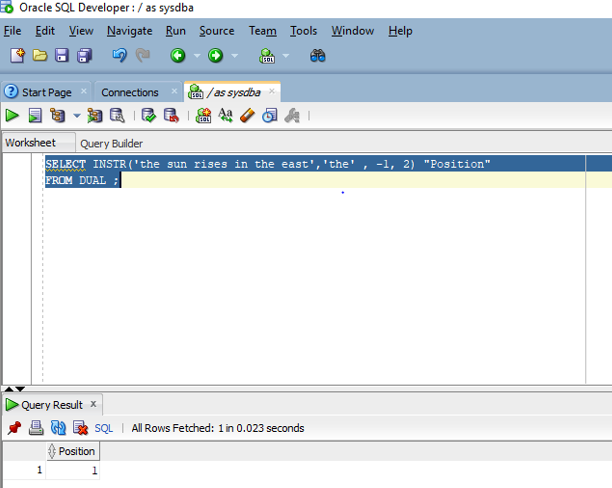Click the greyed wrench tool icon

[292, 116]
